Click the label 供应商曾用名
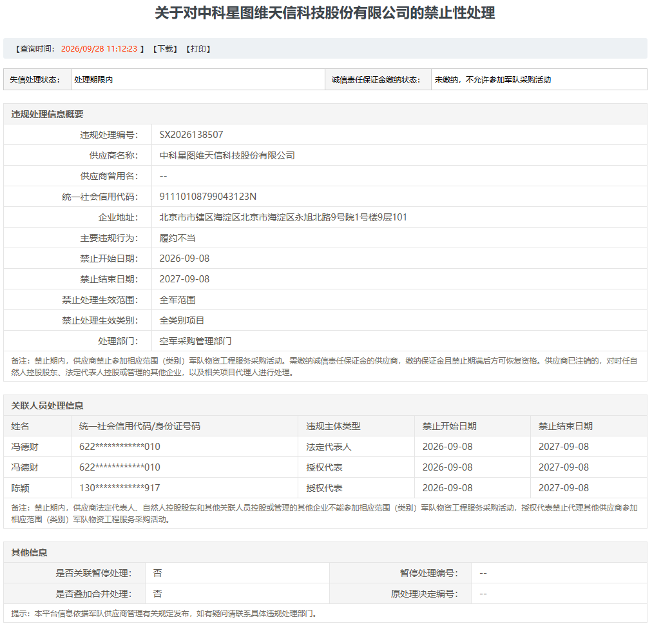Screen dimensions: 652x644 tap(109, 176)
